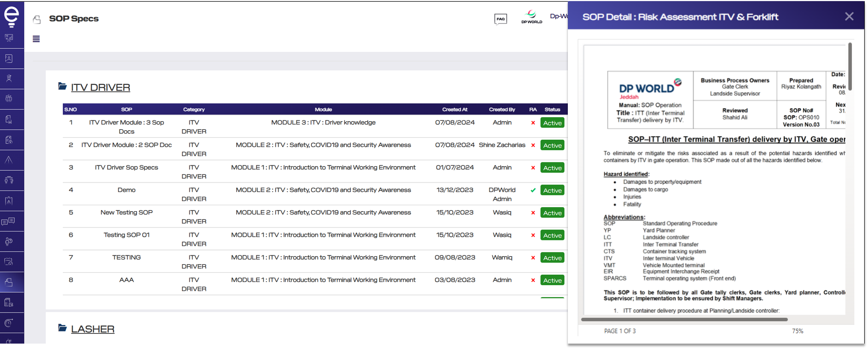Click RA green check for Demo row
Screen dimensions: 868x349
(x=533, y=190)
